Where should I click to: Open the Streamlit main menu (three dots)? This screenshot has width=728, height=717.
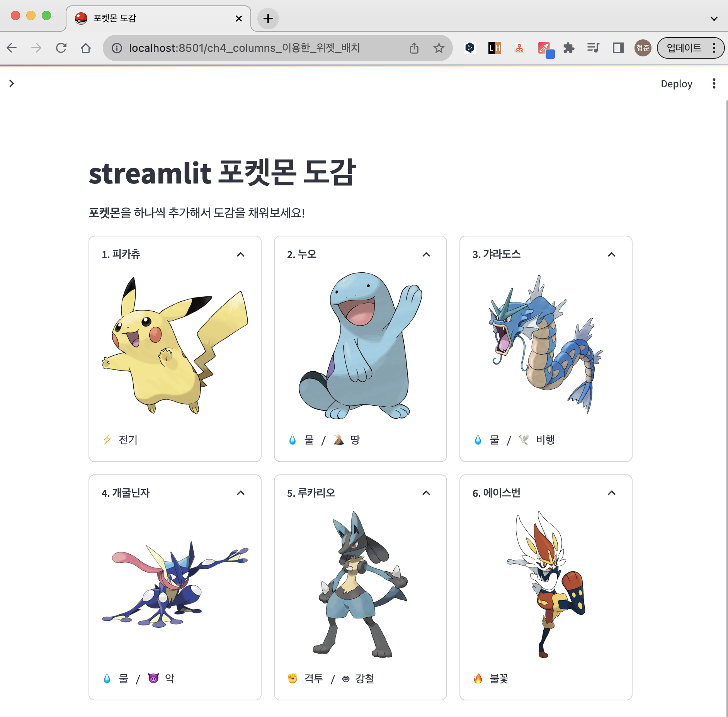tap(714, 83)
